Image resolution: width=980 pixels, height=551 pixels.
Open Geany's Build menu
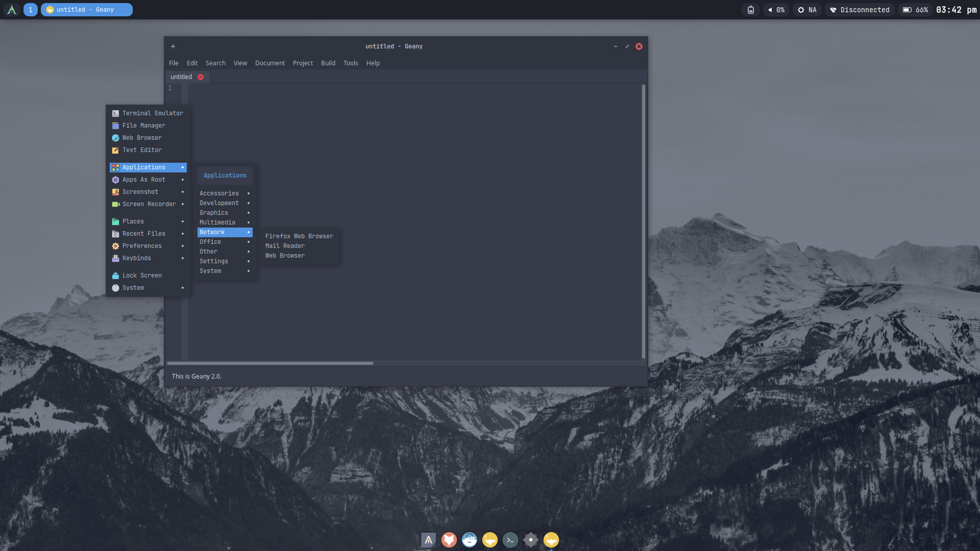[328, 63]
